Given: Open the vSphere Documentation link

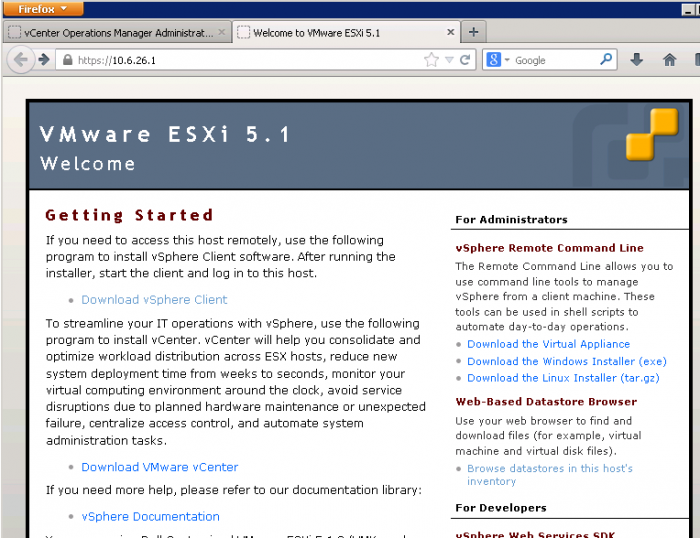Looking at the screenshot, I should point(150,517).
